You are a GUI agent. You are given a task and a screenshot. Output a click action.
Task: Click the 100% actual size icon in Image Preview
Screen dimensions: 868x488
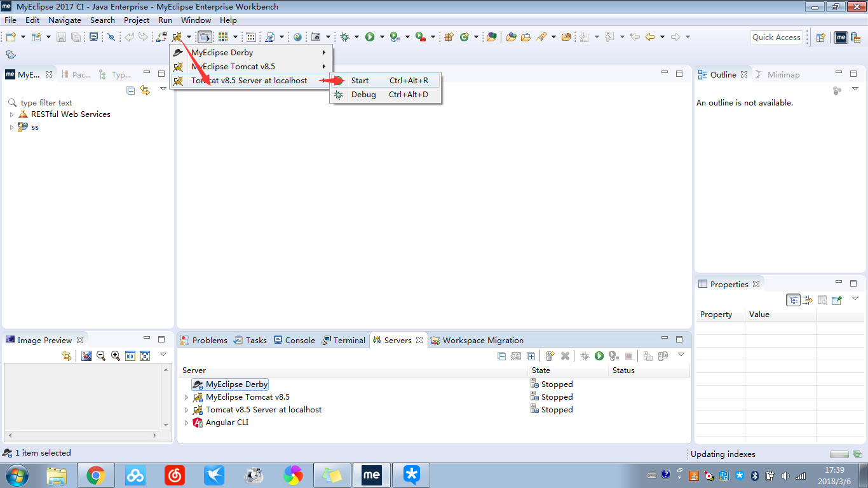click(130, 356)
